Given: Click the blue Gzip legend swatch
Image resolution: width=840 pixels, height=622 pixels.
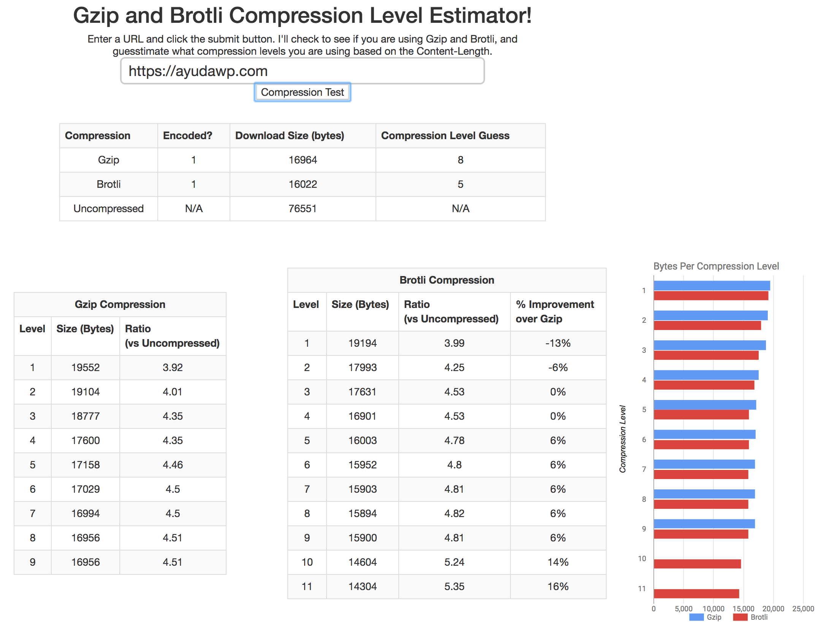Looking at the screenshot, I should [x=696, y=617].
